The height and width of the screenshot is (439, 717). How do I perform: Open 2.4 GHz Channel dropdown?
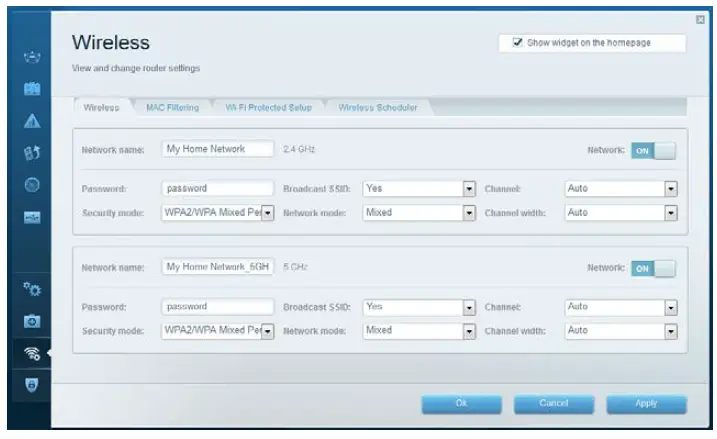click(x=621, y=188)
